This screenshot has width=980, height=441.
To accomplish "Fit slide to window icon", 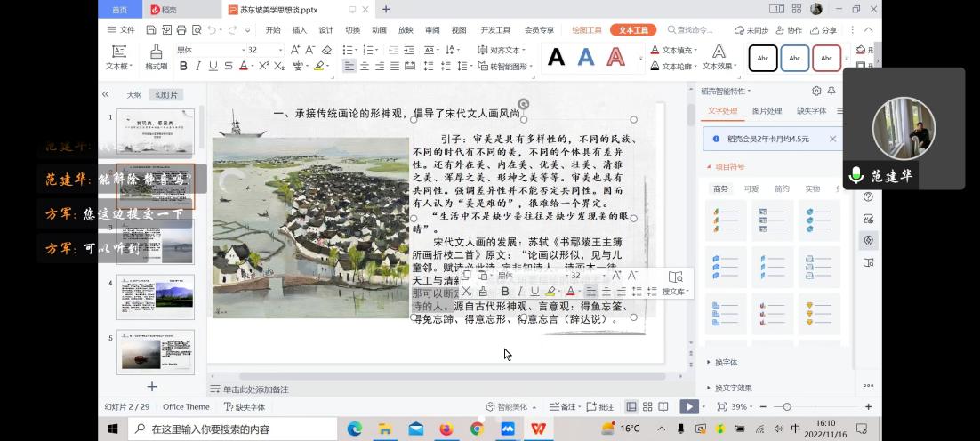I will click(x=722, y=406).
